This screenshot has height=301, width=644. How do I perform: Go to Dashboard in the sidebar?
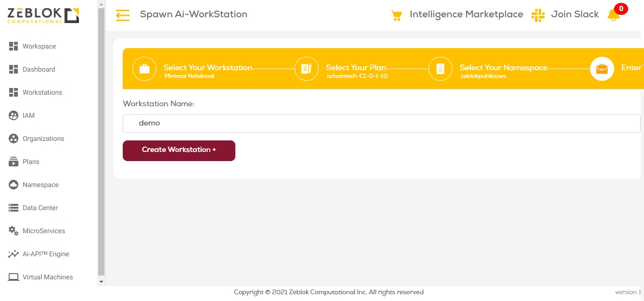tap(39, 69)
